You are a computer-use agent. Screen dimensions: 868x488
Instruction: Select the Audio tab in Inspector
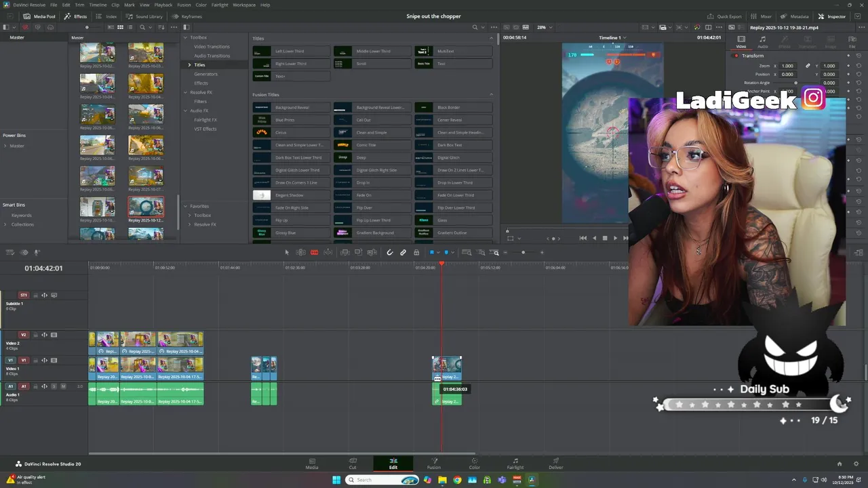point(763,42)
